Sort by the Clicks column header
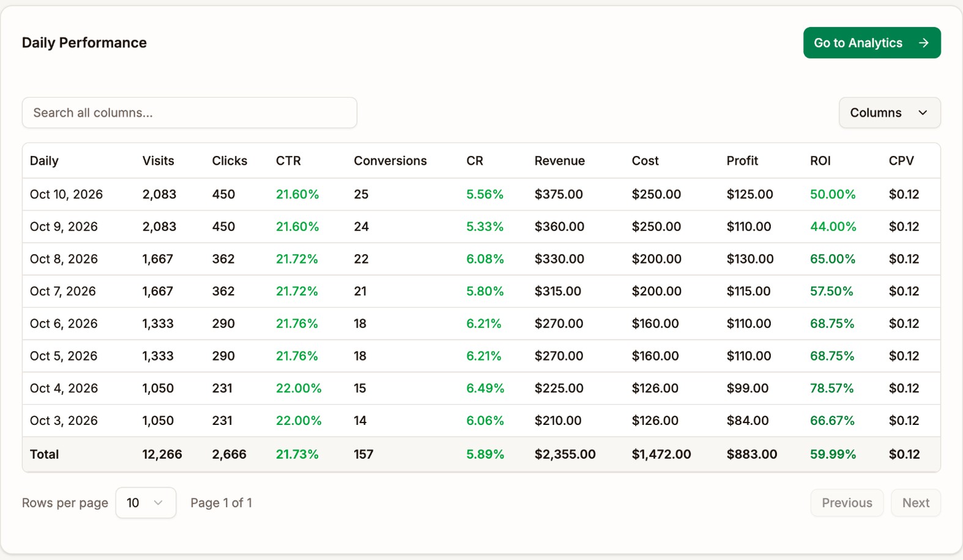The height and width of the screenshot is (560, 963). tap(229, 161)
